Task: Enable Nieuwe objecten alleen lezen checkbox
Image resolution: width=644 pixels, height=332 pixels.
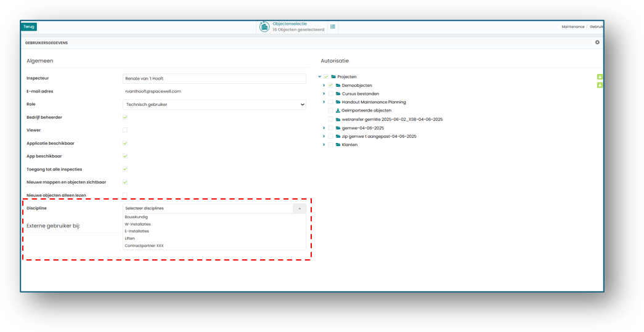Action: pos(125,195)
